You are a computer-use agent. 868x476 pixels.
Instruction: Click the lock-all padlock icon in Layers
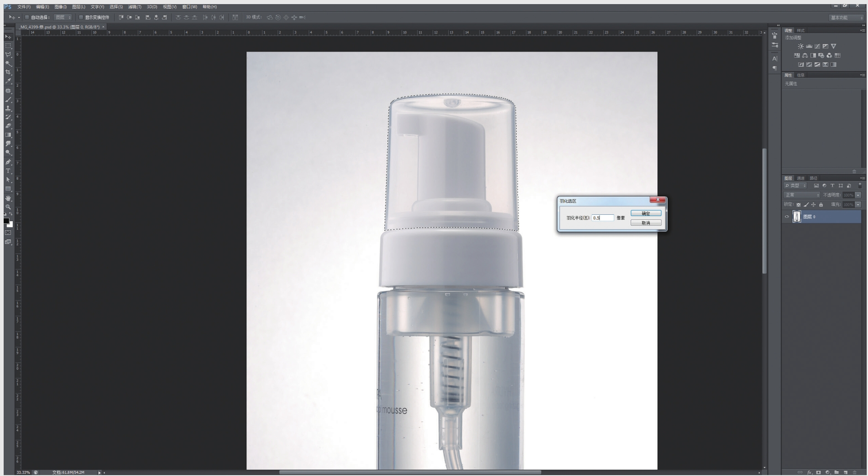coord(821,205)
